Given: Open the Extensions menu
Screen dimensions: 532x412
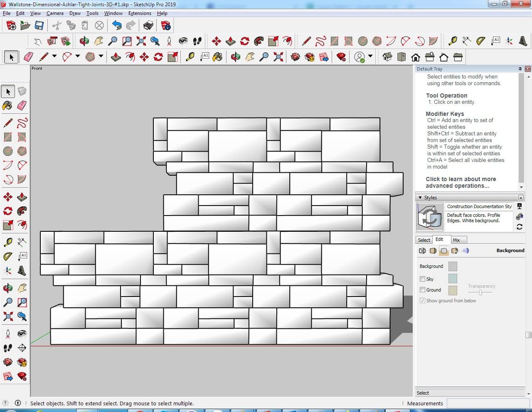Looking at the screenshot, I should coord(140,13).
